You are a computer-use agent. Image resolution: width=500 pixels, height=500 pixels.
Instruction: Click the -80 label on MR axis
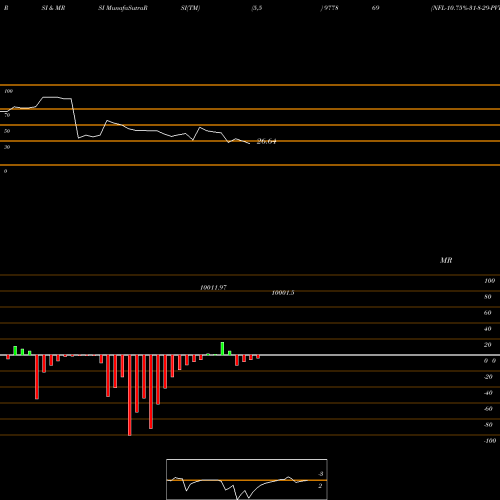[488, 425]
